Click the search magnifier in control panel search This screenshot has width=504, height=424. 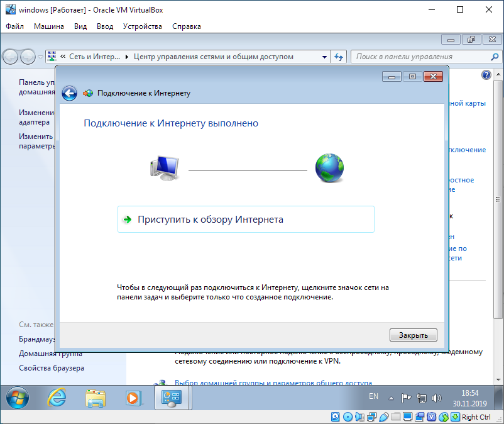495,57
